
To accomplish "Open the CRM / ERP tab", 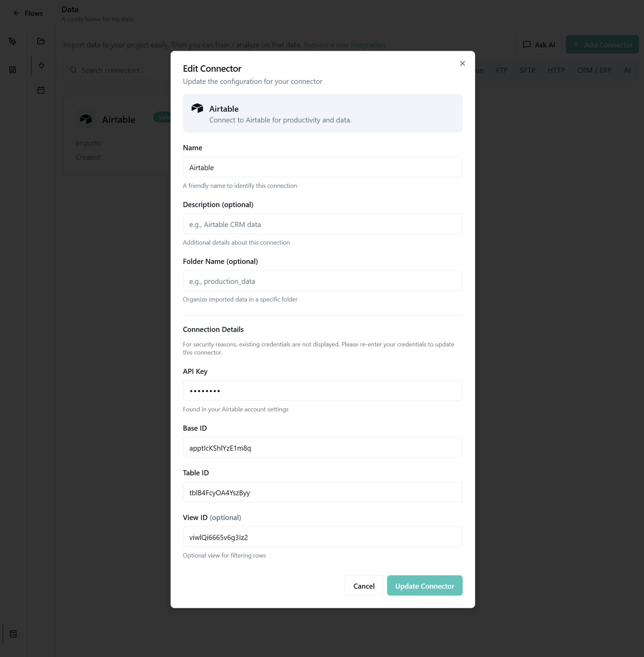I will point(594,70).
